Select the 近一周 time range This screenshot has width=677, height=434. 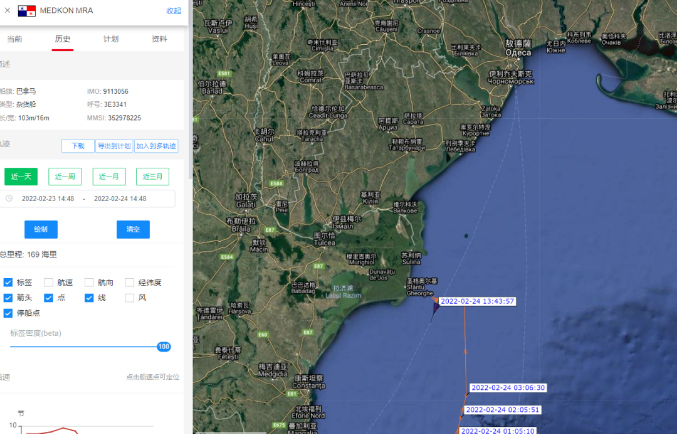point(66,177)
